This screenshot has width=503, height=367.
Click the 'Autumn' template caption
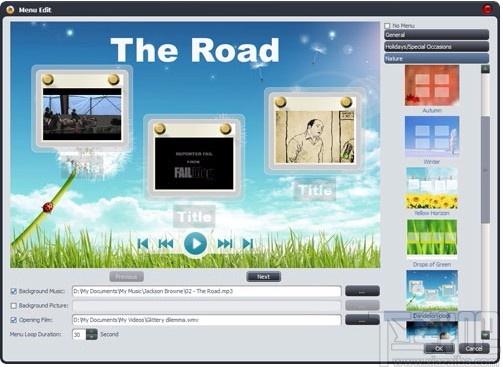[x=432, y=110]
